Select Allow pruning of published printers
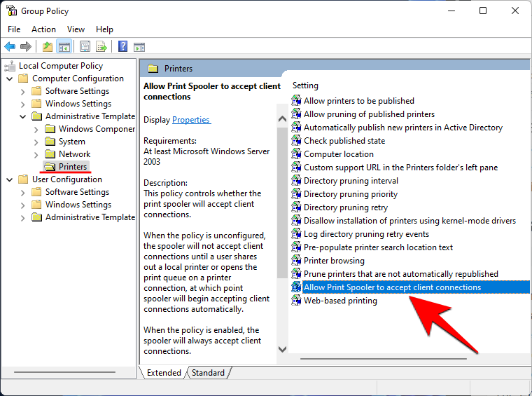532x396 pixels. [x=369, y=114]
